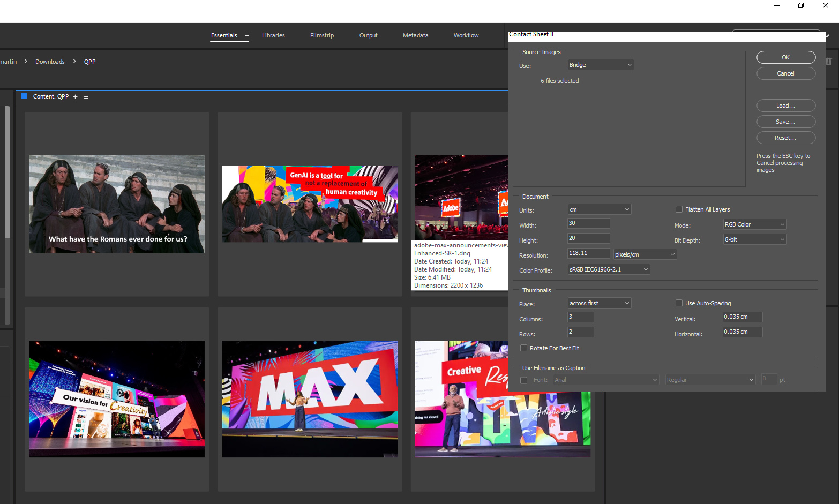Click the Horizontal spacing field 0.035 cm
The image size is (839, 504).
[743, 332]
